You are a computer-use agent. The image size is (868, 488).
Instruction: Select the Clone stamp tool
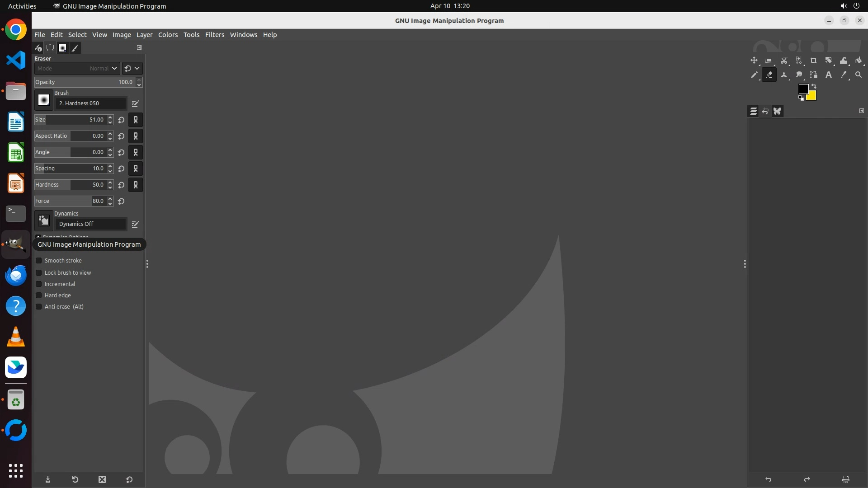(784, 75)
